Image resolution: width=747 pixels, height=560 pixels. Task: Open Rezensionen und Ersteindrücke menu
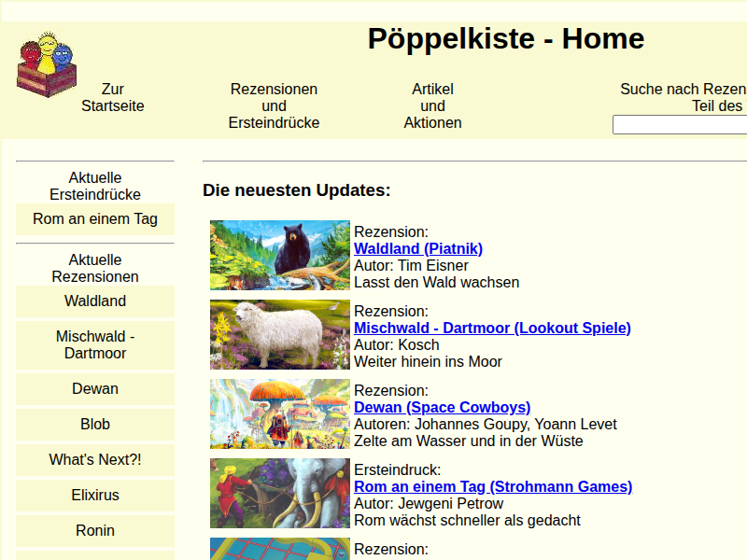coord(274,105)
